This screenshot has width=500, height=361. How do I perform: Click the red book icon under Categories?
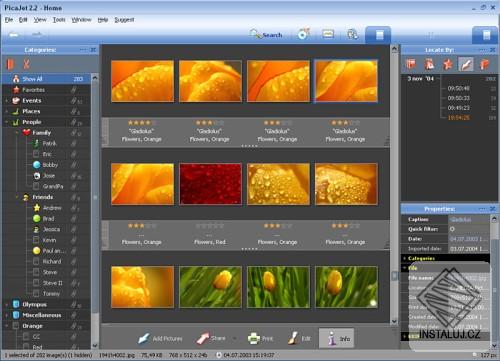[11, 64]
